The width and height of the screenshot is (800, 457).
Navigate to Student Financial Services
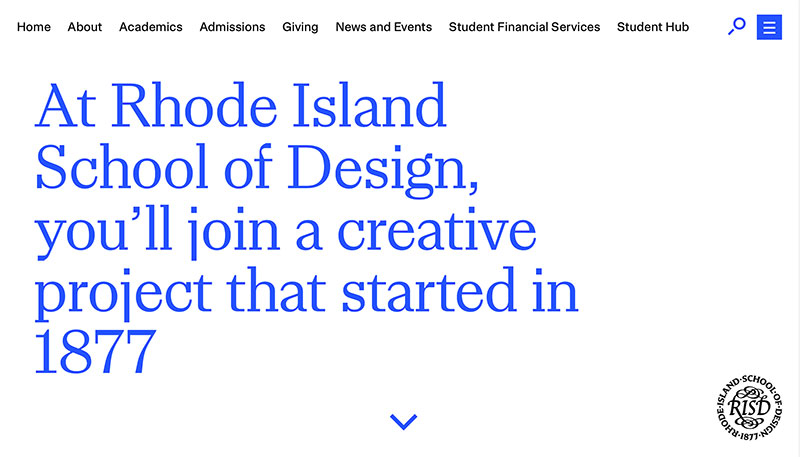(524, 27)
